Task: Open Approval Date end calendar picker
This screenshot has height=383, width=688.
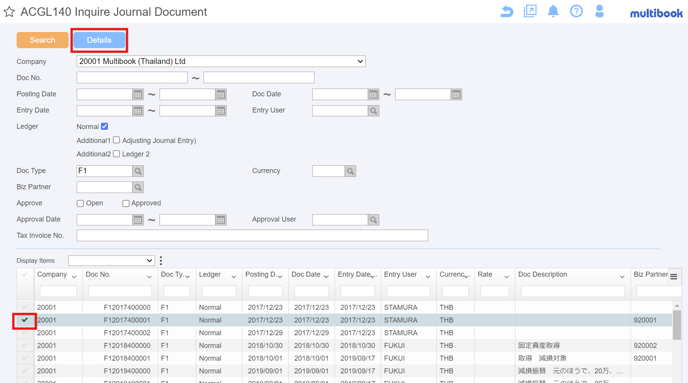Action: [221, 220]
